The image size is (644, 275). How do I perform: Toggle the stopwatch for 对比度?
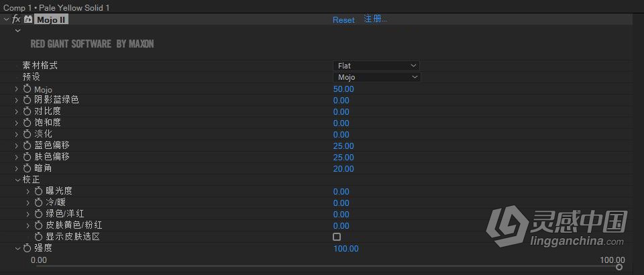27,111
